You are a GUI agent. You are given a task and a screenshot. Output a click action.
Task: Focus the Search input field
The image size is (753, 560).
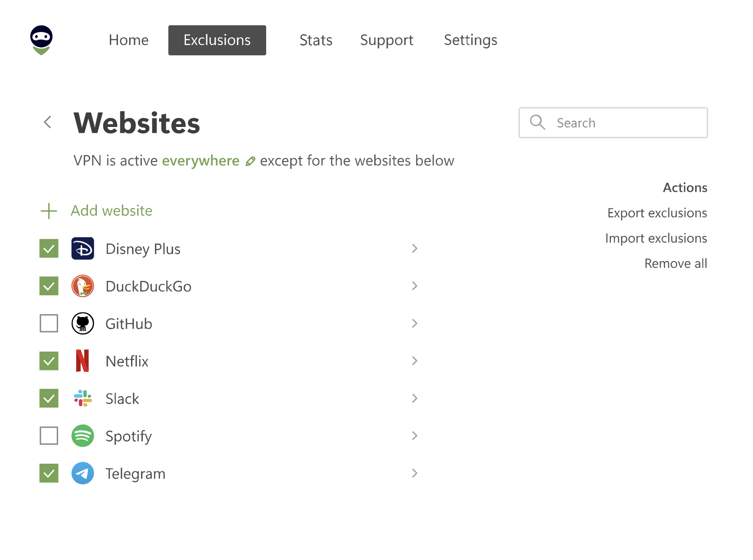613,122
